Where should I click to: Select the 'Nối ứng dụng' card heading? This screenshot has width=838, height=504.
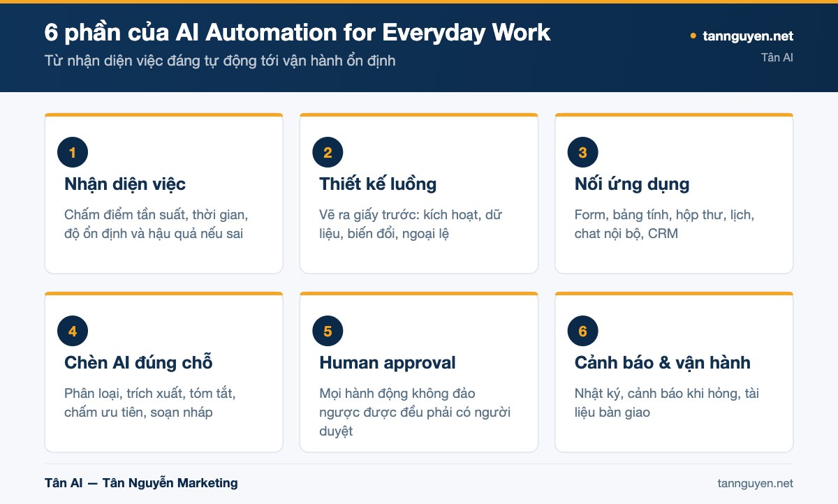tap(632, 184)
